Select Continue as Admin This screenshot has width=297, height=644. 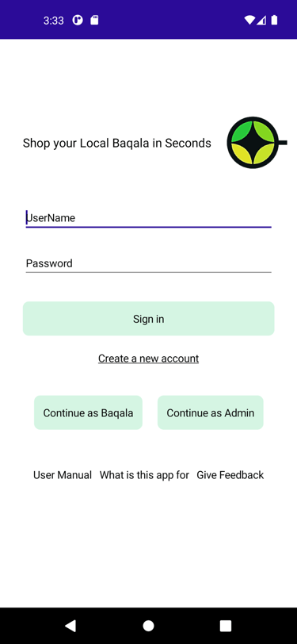pyautogui.click(x=211, y=412)
